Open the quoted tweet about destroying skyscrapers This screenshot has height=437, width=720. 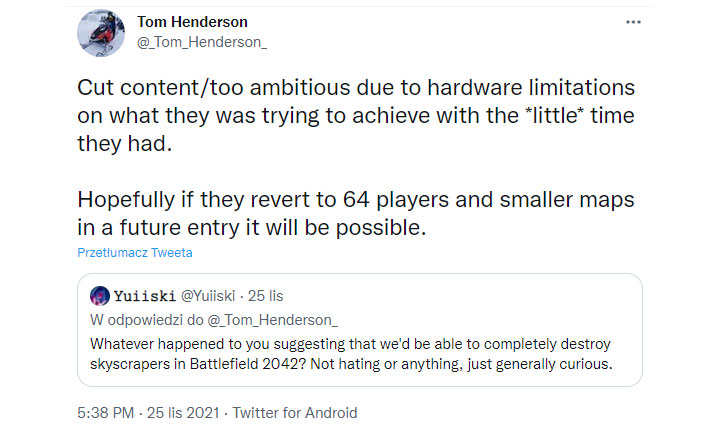click(360, 350)
